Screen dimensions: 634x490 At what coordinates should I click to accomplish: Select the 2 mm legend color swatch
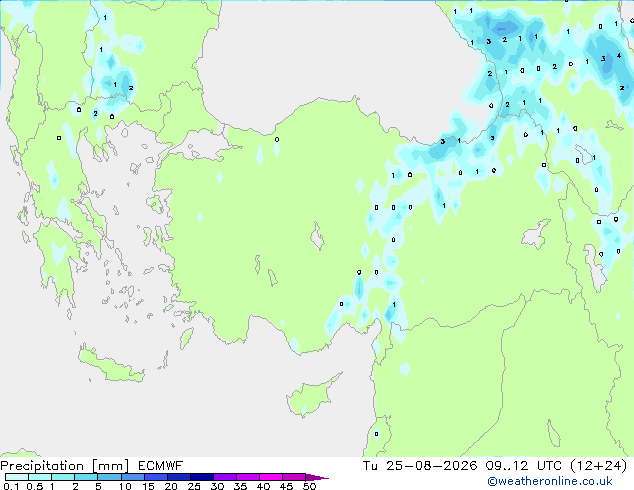tap(87, 477)
